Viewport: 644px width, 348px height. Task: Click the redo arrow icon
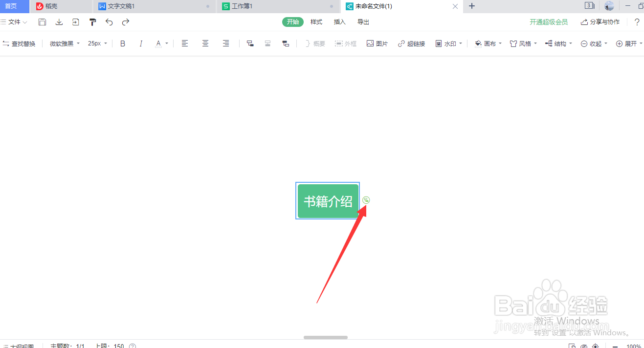click(126, 22)
